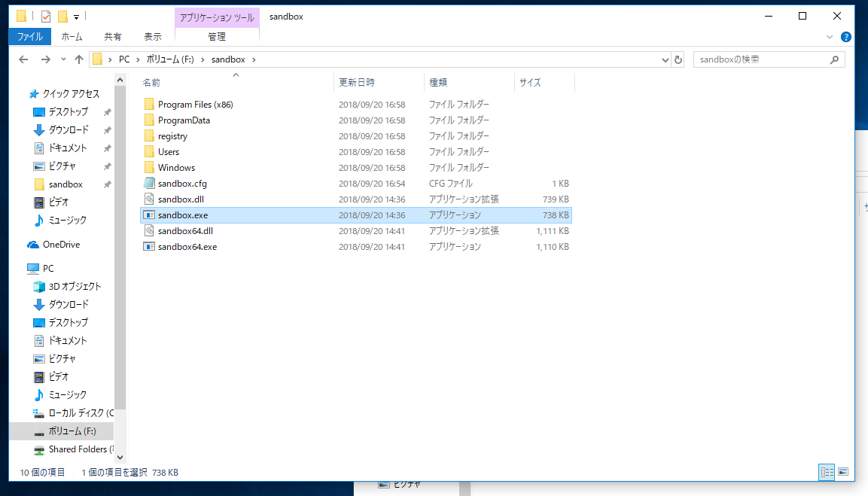Screen dimensions: 868x496
Task: Open pinned ダウンロード under quick access
Action: pos(69,130)
